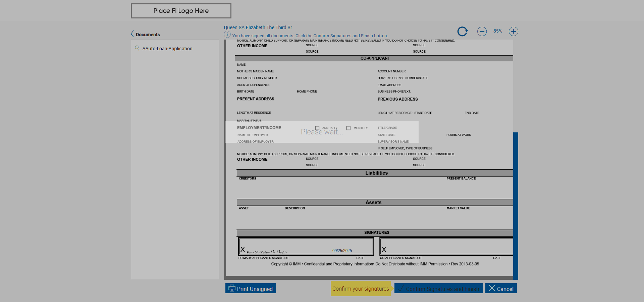Click the PRESENT ADDRESS label
Image resolution: width=644 pixels, height=302 pixels.
(256, 99)
